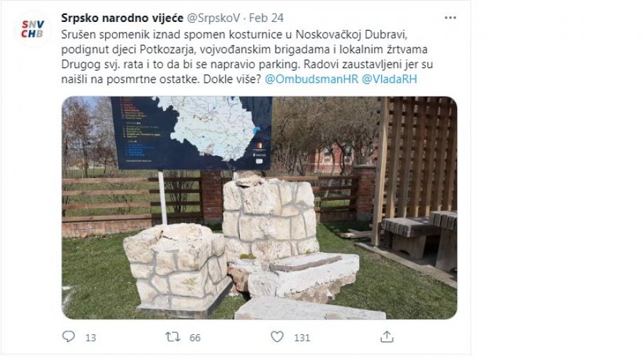Click the 131 likes count
The height and width of the screenshot is (364, 643).
[x=302, y=337]
